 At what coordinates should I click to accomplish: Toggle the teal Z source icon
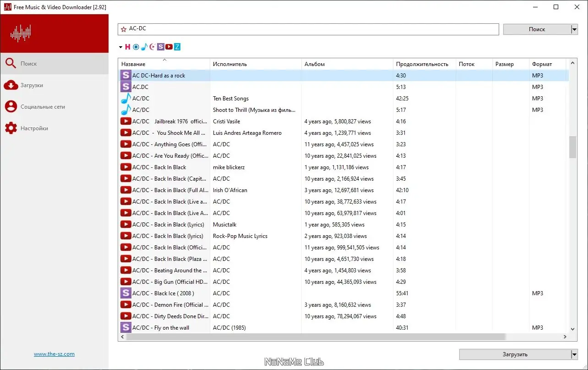click(177, 47)
